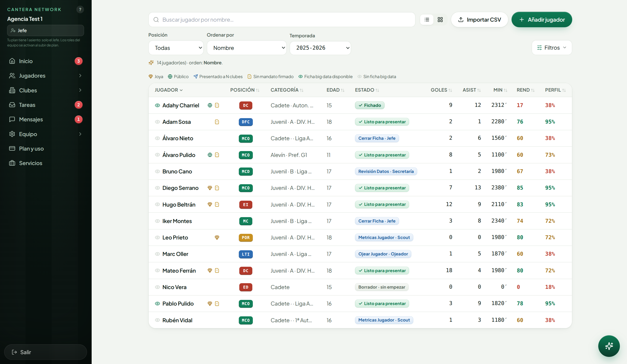The height and width of the screenshot is (364, 627).
Task: Click the gem icon for Mateo Ferrán
Action: 210,270
